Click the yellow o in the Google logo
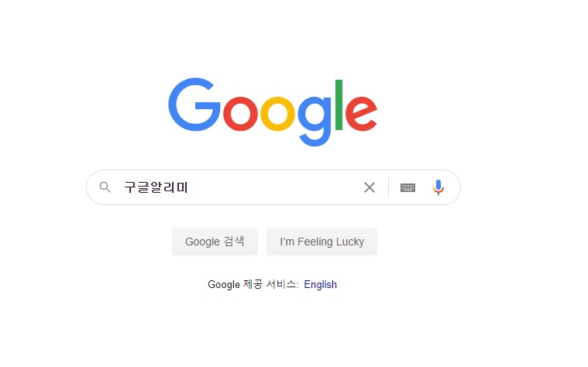This screenshot has width=588, height=367. 277,114
